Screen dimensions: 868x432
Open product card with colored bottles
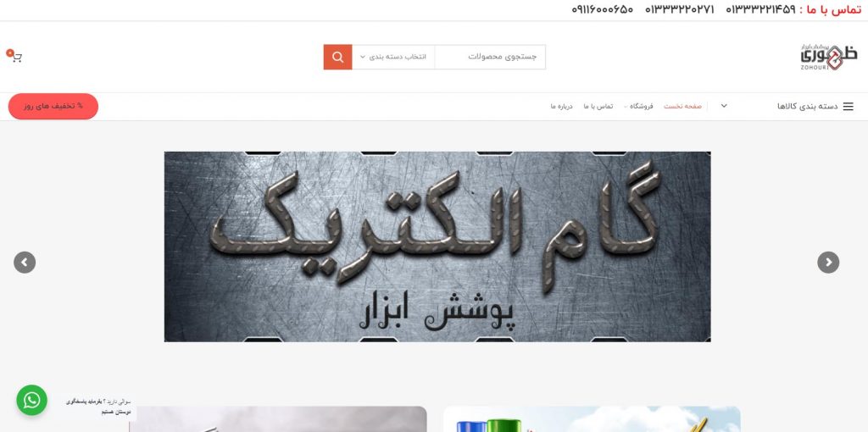point(592,419)
